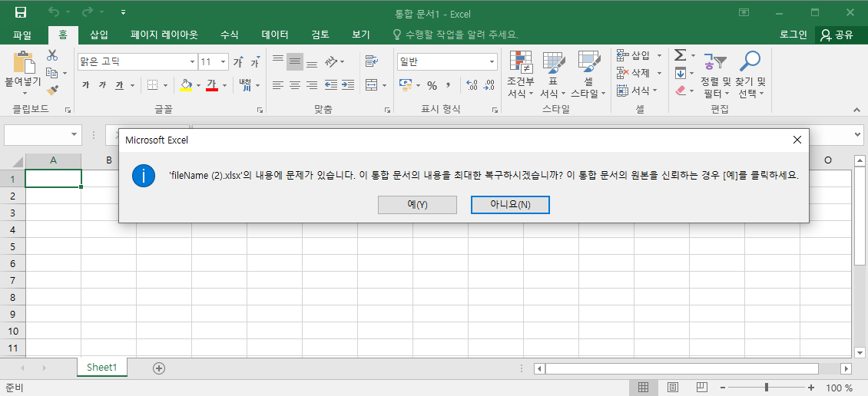Apply percent style icon

click(432, 85)
